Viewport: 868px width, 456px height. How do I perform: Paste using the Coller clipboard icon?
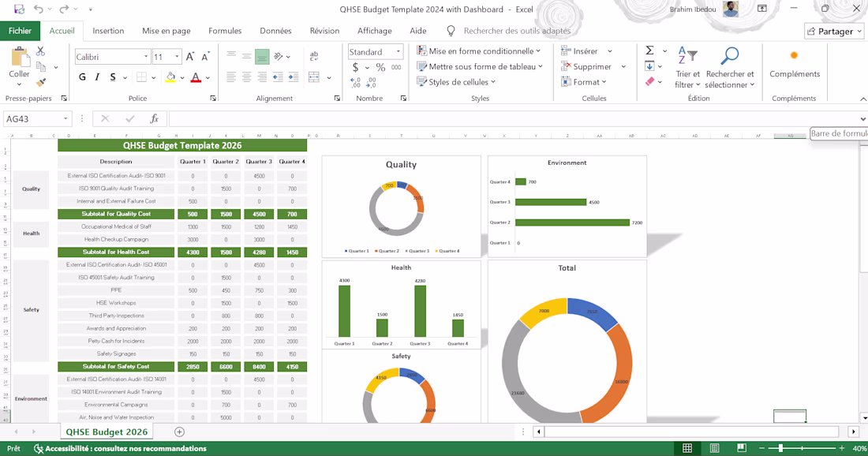pyautogui.click(x=20, y=57)
